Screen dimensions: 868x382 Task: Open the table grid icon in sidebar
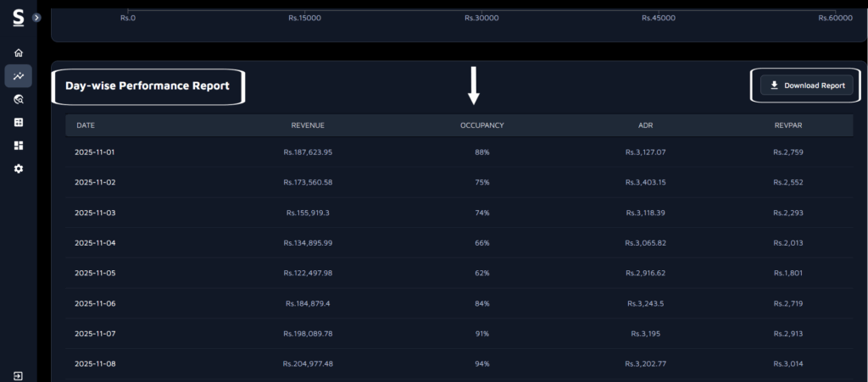pos(19,122)
